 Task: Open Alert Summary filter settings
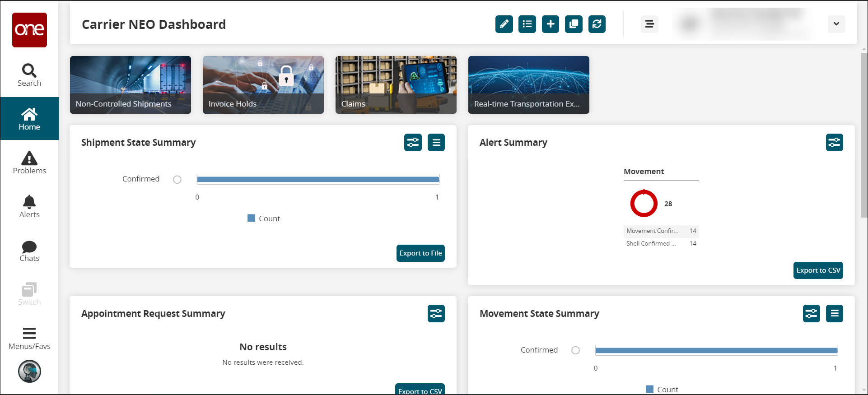click(835, 143)
